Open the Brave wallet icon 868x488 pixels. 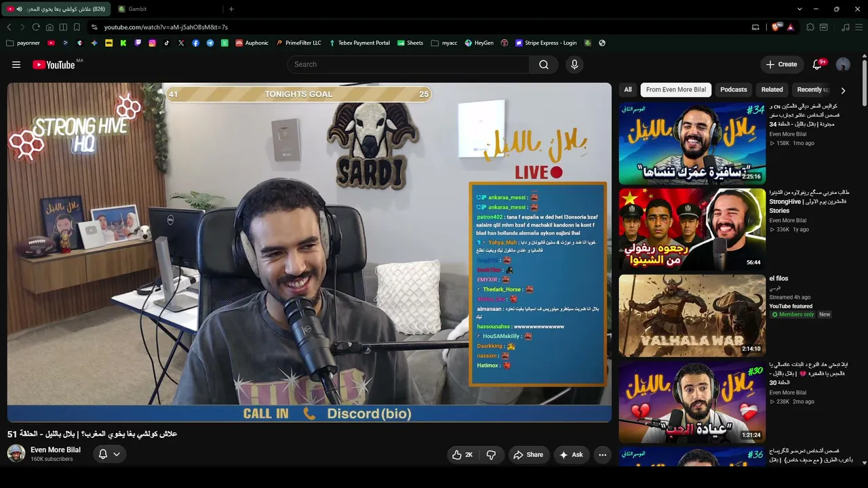point(824,27)
